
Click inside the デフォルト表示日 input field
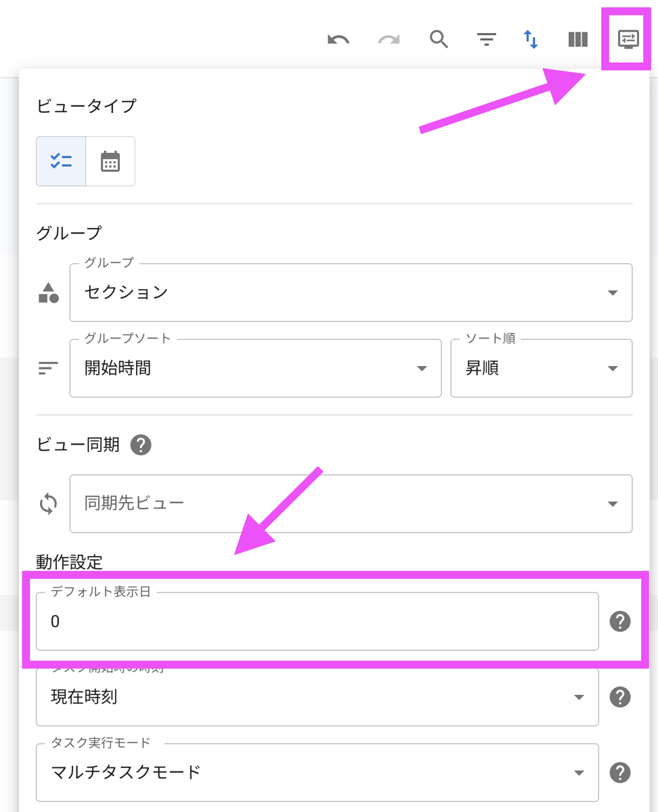[x=317, y=621]
